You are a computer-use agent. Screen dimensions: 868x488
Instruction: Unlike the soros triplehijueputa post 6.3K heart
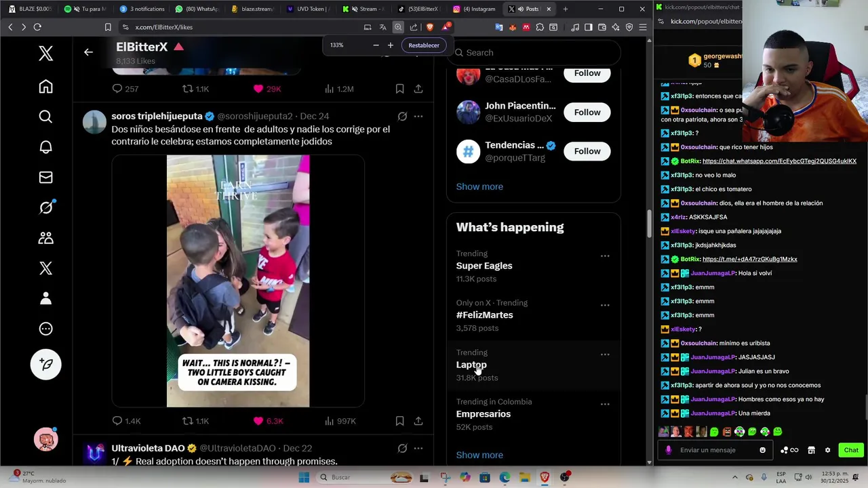coord(268,421)
